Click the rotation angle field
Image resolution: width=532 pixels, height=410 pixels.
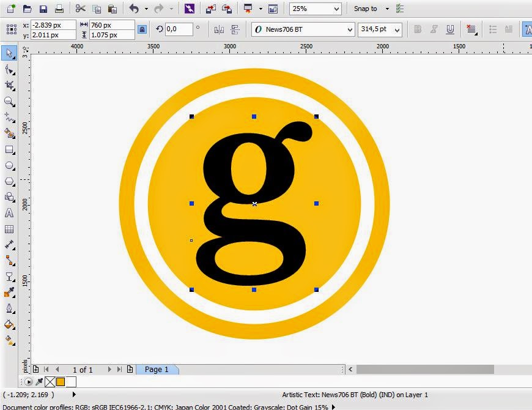179,29
